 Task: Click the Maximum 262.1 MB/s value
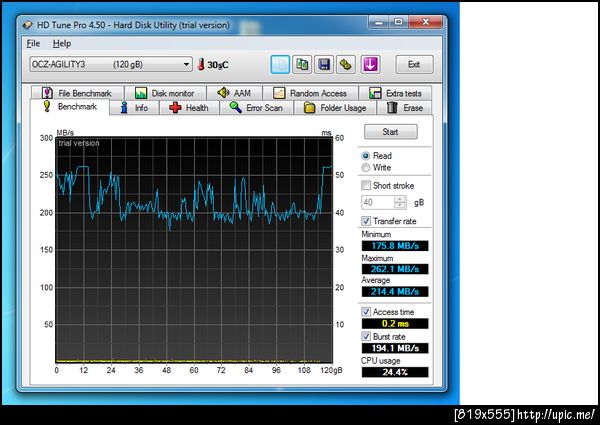(395, 269)
